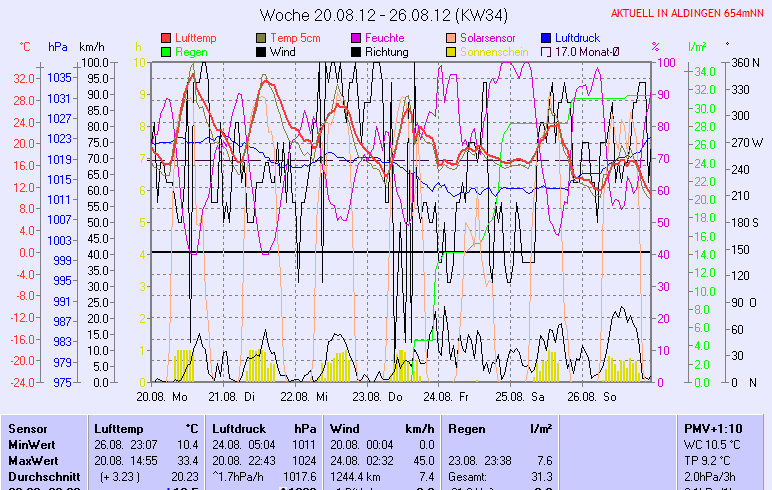Click the 17.0 Monat-Ø legend box
The height and width of the screenshot is (490, 772).
click(546, 52)
